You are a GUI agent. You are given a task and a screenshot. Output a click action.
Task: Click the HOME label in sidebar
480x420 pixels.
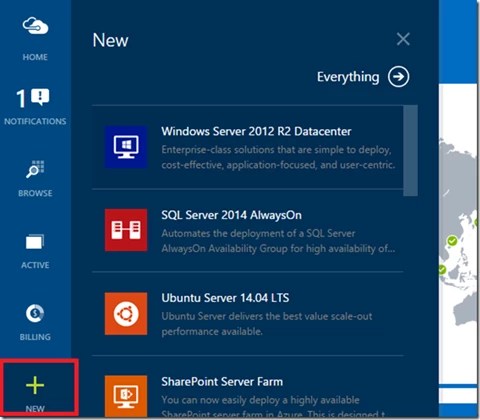pos(35,57)
